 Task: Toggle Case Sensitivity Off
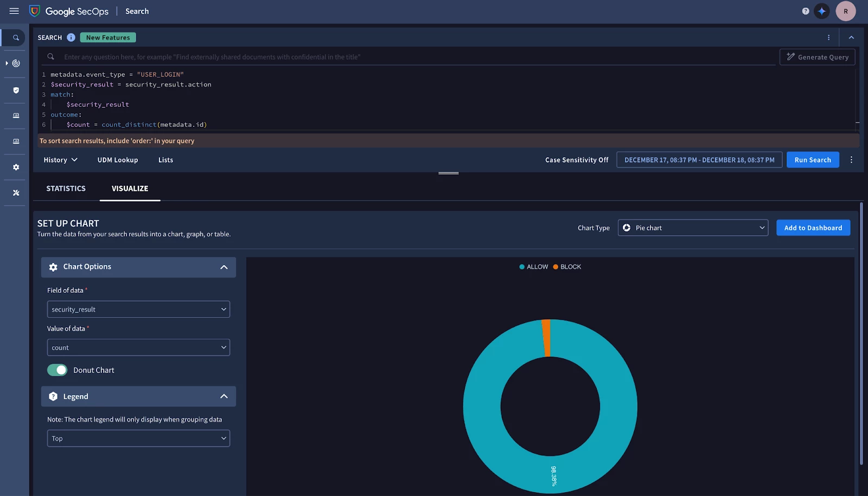[x=577, y=160]
